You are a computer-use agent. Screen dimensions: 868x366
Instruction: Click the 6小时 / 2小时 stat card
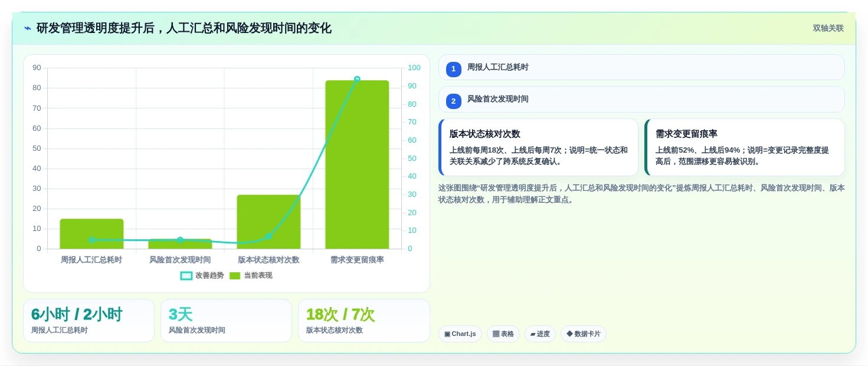[x=89, y=321]
